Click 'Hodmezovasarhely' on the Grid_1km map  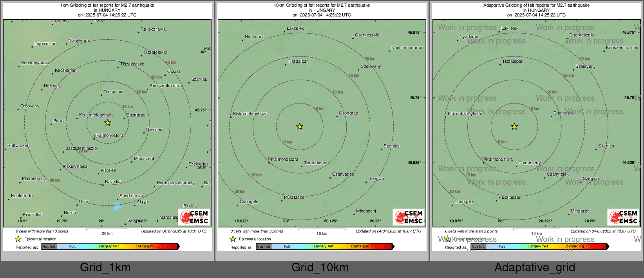pyautogui.click(x=175, y=183)
